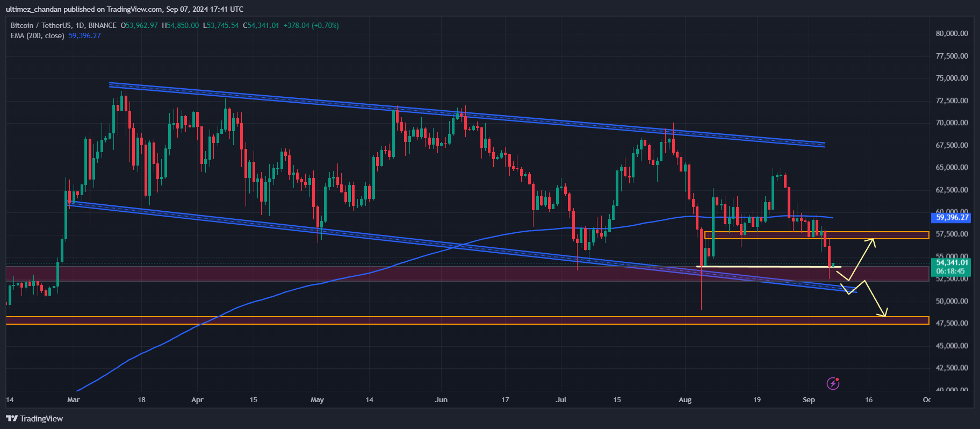This screenshot has width=980, height=429.
Task: Click the 75,000.00 price axis label
Action: point(952,78)
